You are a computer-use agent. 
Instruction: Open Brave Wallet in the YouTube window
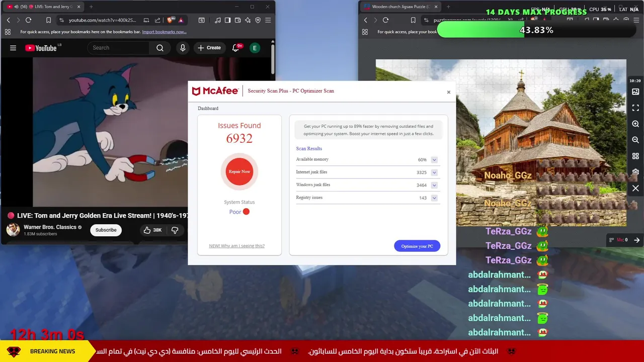[x=237, y=20]
